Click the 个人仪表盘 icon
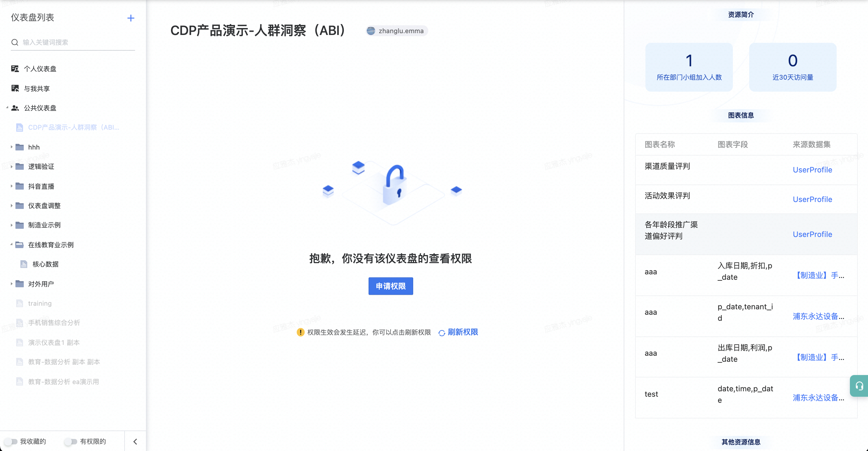The height and width of the screenshot is (451, 868). pos(15,69)
